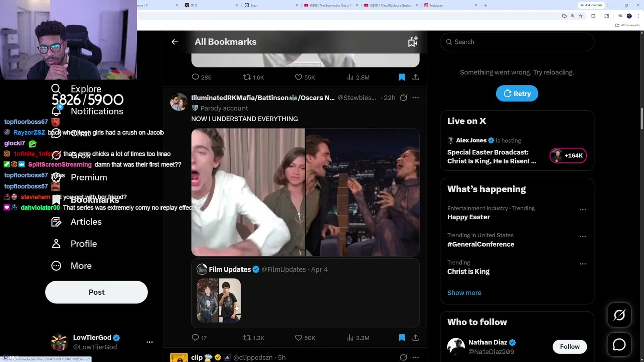This screenshot has width=644, height=362.
Task: Open Notifications in the sidebar
Action: click(x=88, y=111)
